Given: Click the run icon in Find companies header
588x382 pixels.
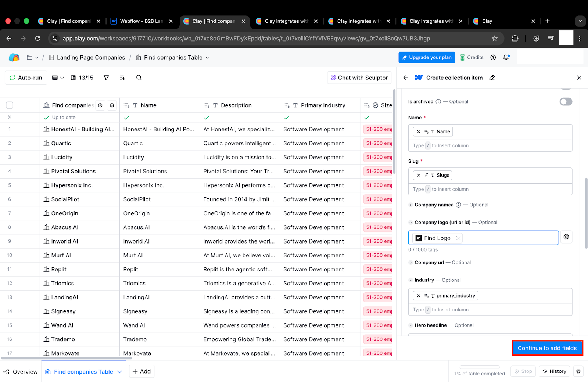Looking at the screenshot, I should (x=100, y=105).
